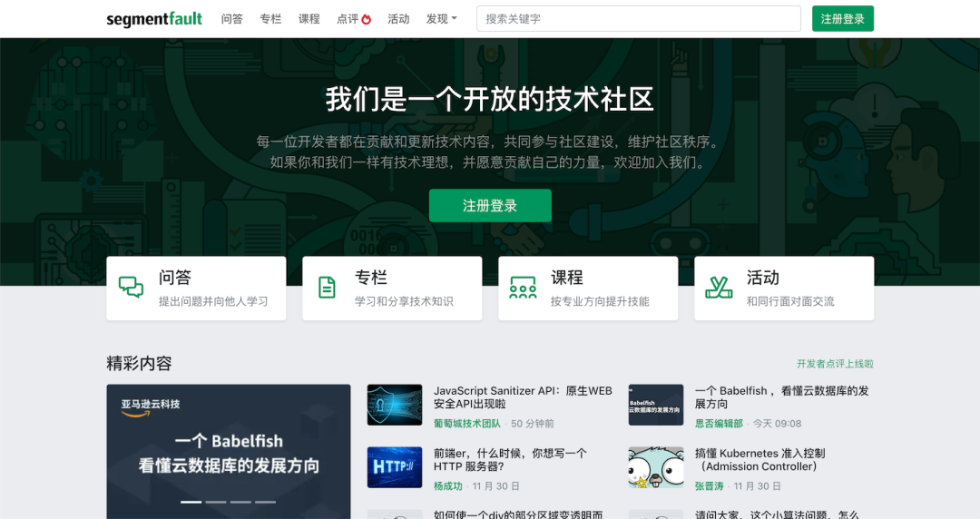This screenshot has width=980, height=519.
Task: Click the 专栏 document icon
Action: [x=327, y=288]
